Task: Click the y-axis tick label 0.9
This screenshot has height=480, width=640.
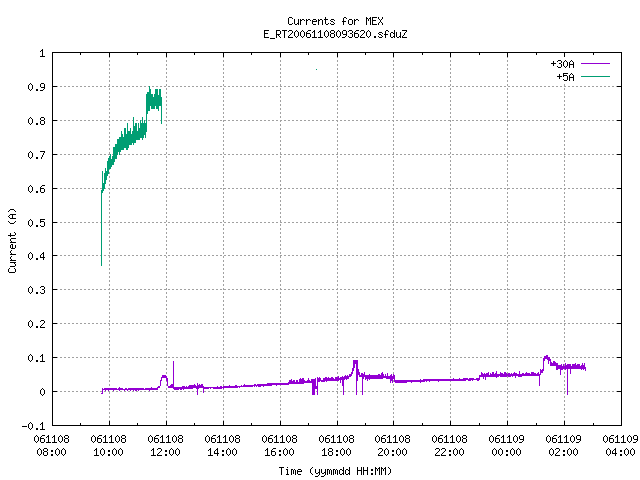Action: [x=36, y=87]
